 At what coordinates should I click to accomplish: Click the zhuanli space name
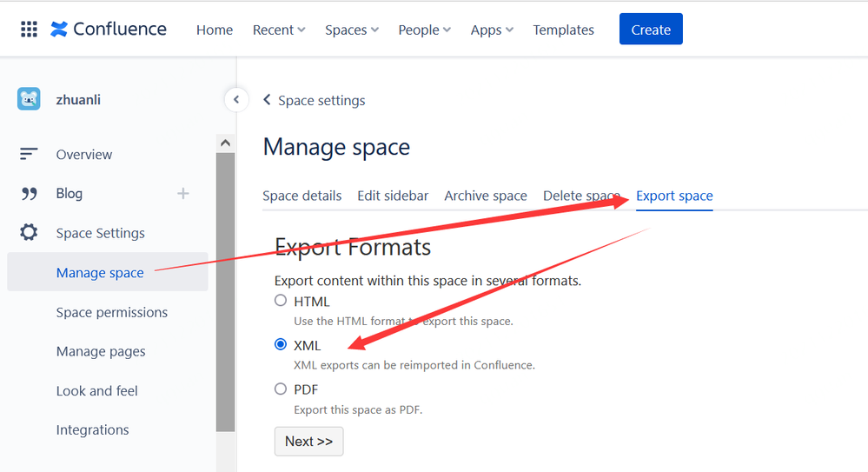[78, 100]
